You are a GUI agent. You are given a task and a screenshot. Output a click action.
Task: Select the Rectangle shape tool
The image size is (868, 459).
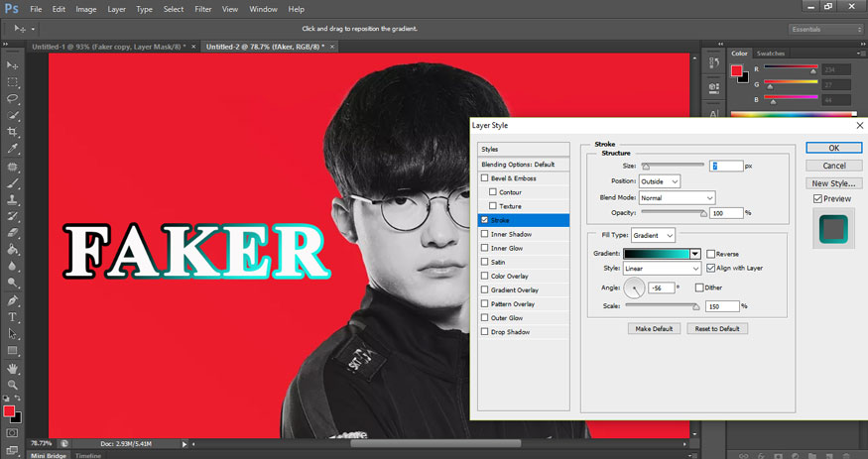click(12, 351)
